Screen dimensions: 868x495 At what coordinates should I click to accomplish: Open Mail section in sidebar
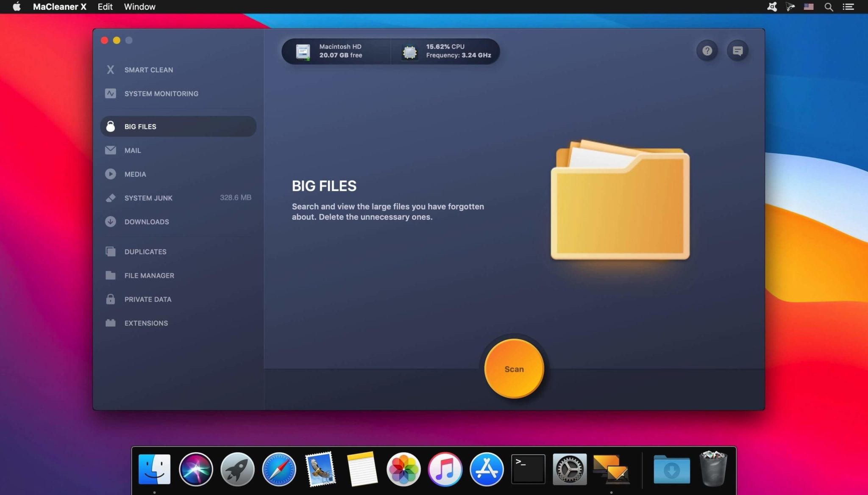pos(132,150)
